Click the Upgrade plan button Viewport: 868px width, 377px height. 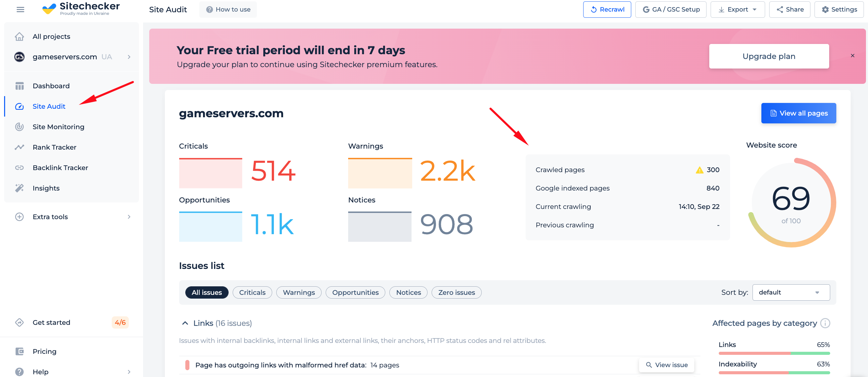tap(769, 56)
